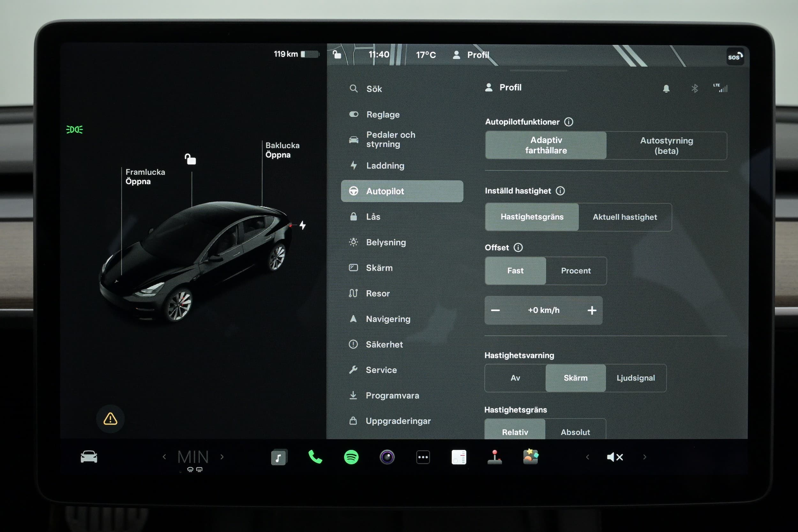Click the SOS emergency icon

point(735,57)
